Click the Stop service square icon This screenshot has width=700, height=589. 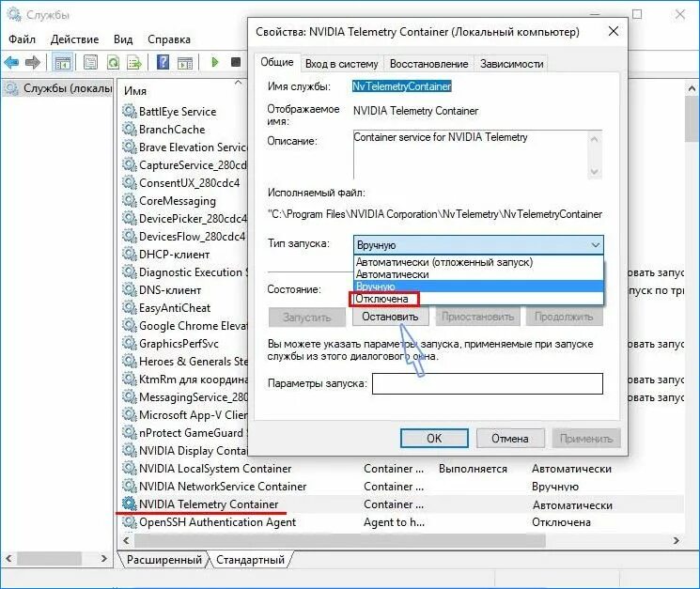coord(236,62)
